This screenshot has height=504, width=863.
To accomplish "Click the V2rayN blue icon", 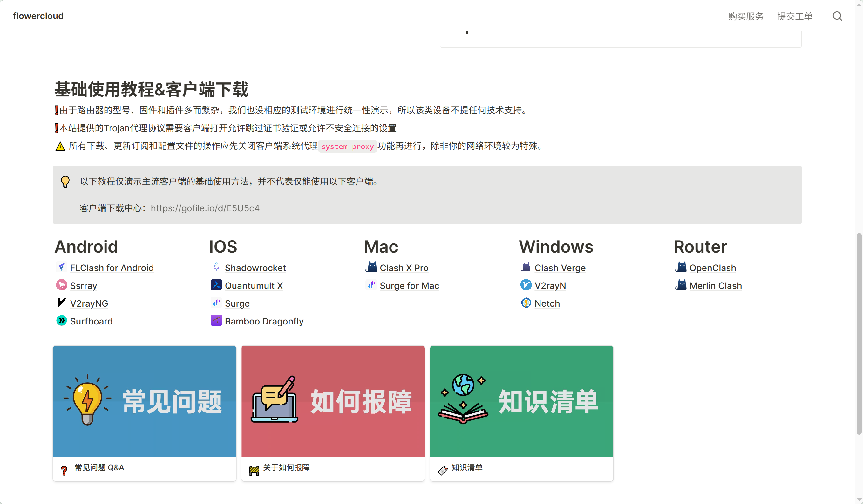I will coord(526,285).
